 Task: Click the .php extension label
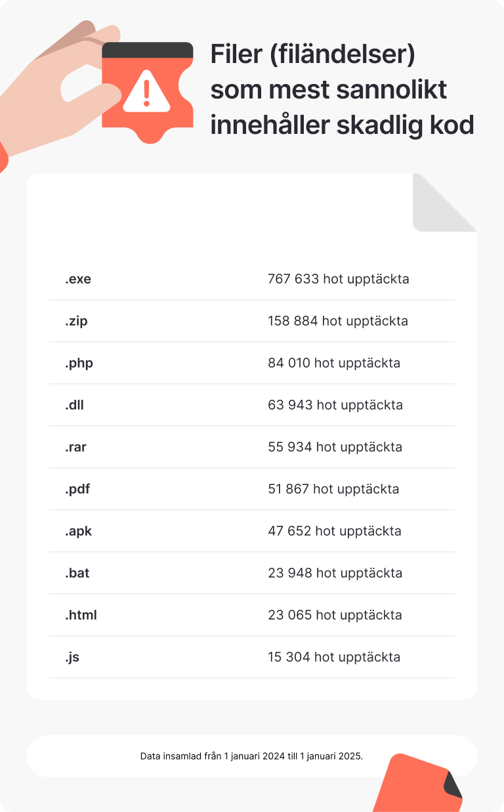[x=79, y=363]
